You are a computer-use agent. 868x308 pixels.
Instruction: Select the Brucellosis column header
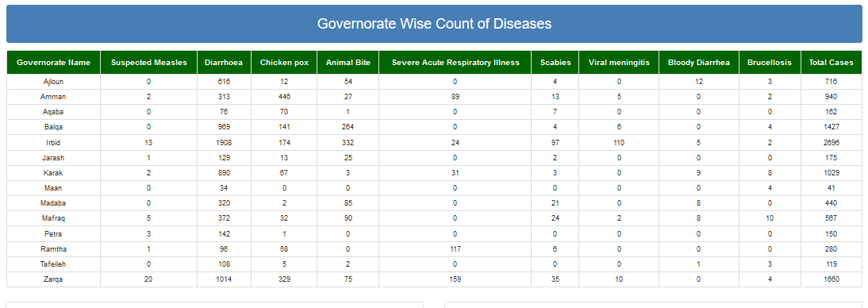[x=770, y=63]
